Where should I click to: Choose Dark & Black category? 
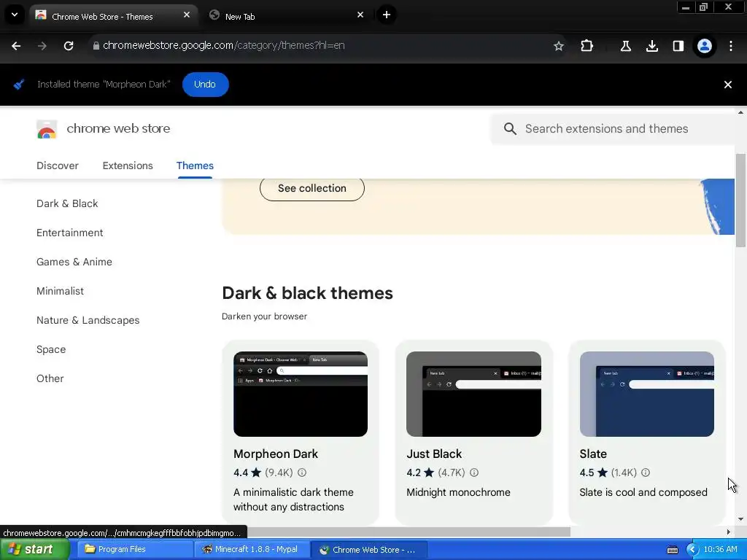coord(67,204)
